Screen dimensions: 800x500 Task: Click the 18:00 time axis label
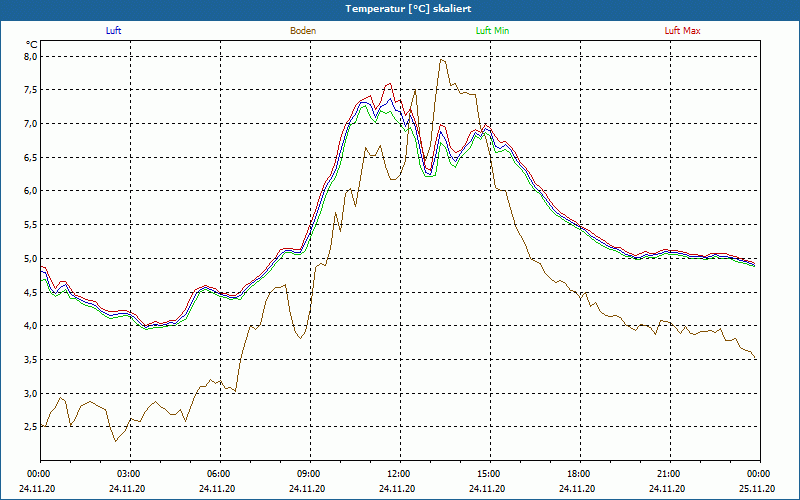(x=581, y=474)
